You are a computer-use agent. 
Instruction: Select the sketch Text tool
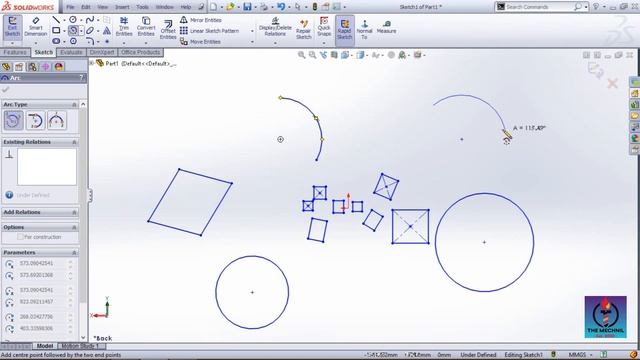point(107,31)
